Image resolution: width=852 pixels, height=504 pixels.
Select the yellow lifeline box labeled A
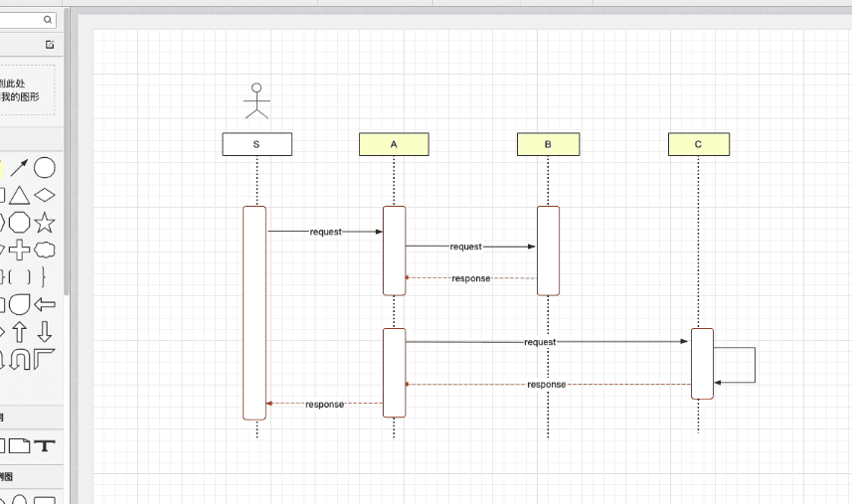coord(394,144)
